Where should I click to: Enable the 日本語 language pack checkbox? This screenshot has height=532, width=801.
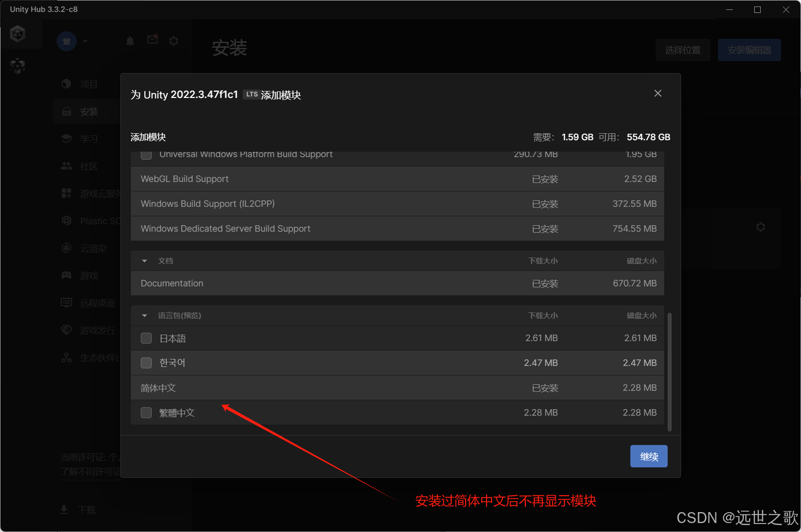[146, 338]
